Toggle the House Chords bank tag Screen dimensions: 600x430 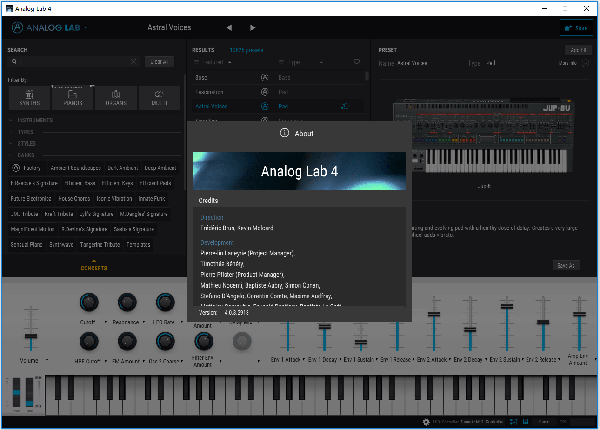[74, 199]
